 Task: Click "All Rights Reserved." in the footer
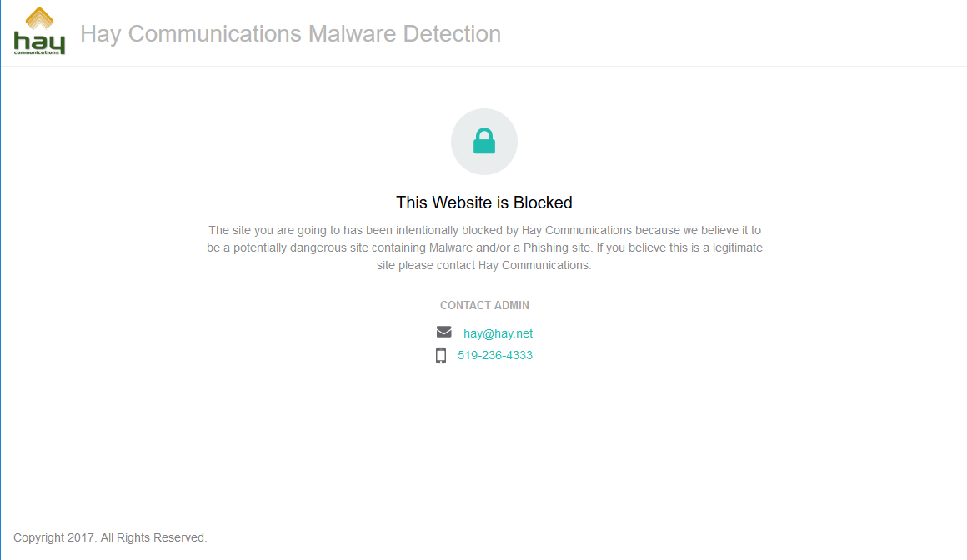click(x=153, y=537)
